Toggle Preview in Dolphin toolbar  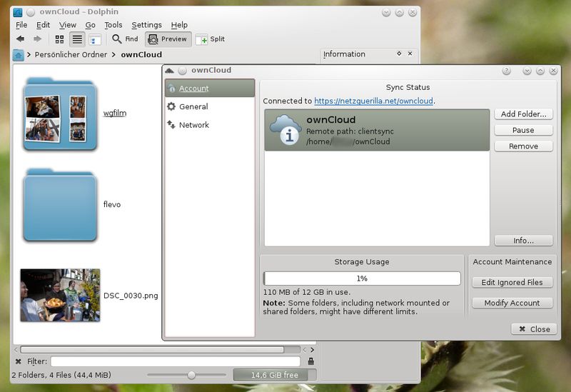(x=168, y=39)
